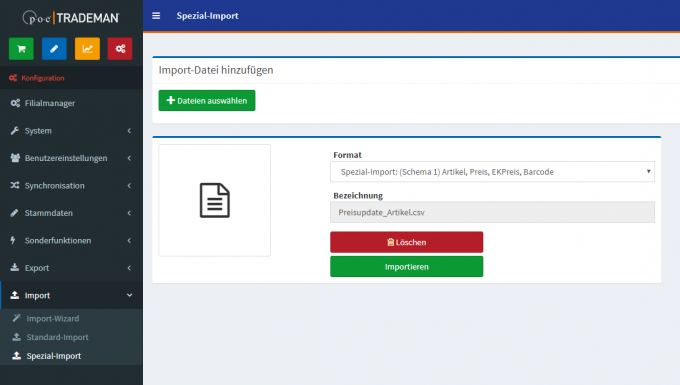
Task: Open the Synchronisation menu item
Action: click(71, 186)
